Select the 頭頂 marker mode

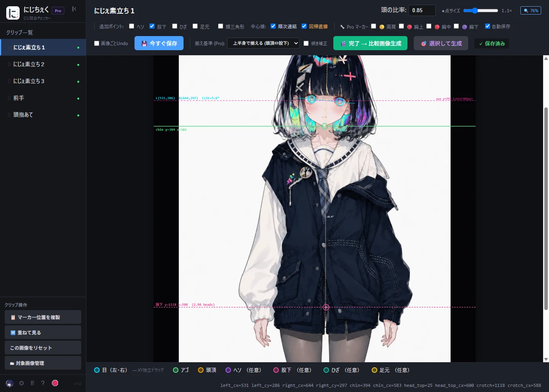207,370
